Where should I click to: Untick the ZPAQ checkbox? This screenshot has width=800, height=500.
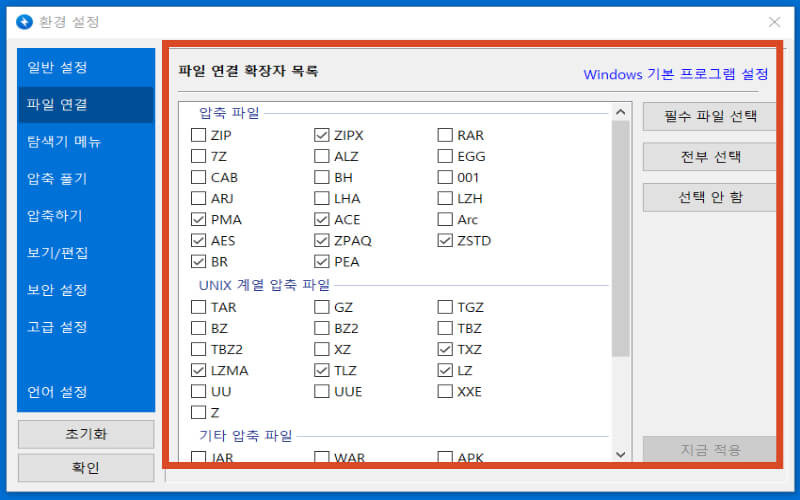tap(321, 240)
